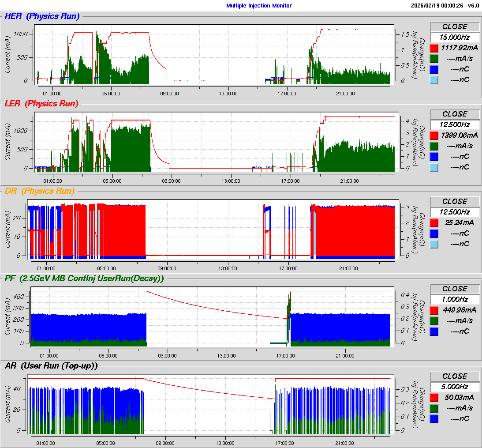Screen dimensions: 482x448
Task: Click the Multiple Injection Monitor title
Action: click(259, 6)
